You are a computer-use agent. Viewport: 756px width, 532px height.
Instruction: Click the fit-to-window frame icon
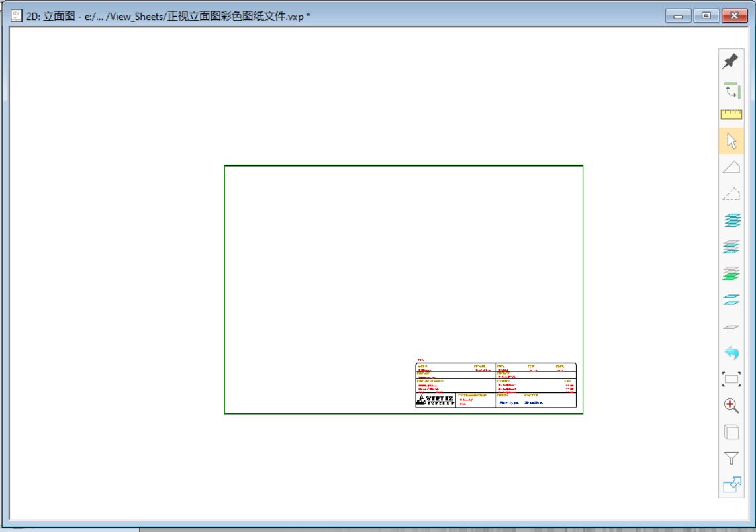click(x=731, y=379)
